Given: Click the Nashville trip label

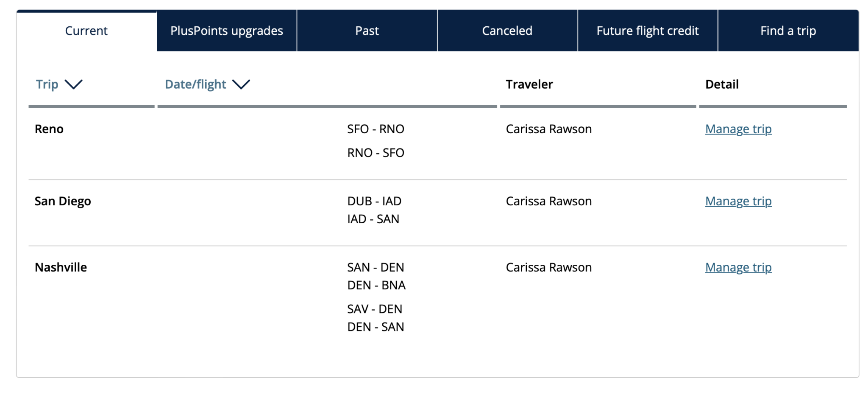Looking at the screenshot, I should pos(60,267).
